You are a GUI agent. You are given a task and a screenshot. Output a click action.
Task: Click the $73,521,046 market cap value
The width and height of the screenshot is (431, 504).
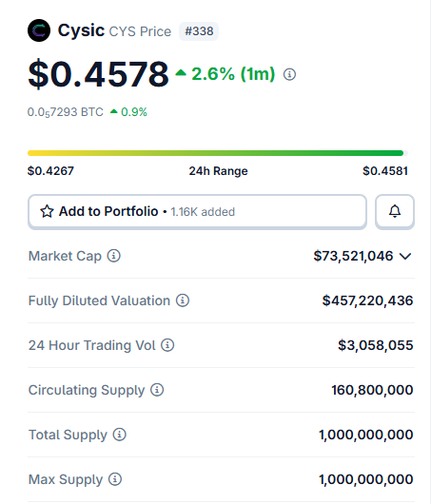[x=353, y=256]
